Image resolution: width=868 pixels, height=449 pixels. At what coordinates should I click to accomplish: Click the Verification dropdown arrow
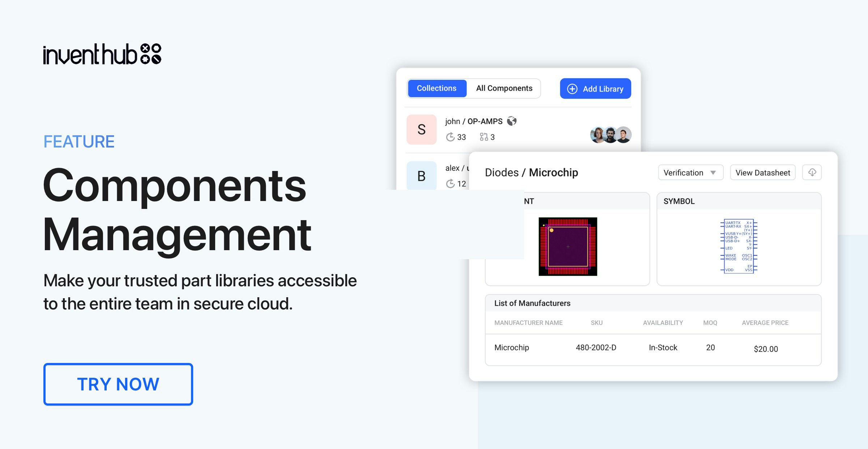click(713, 173)
